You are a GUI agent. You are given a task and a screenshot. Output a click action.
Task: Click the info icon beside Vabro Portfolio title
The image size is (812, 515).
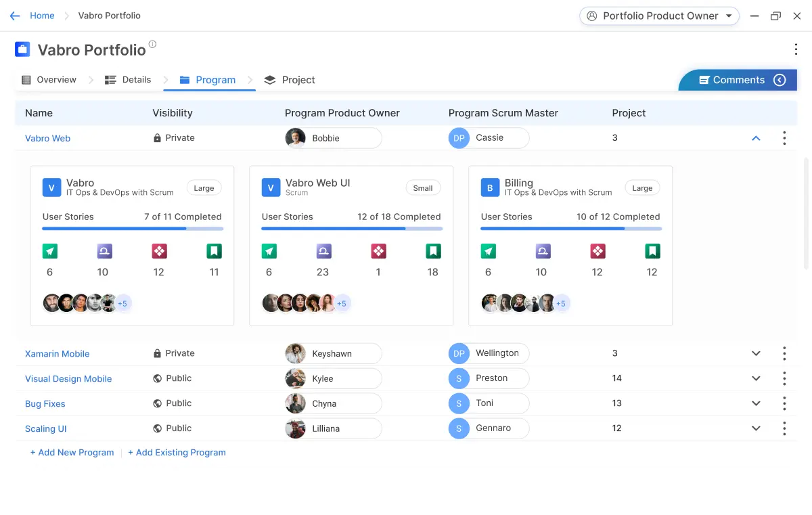pyautogui.click(x=152, y=45)
